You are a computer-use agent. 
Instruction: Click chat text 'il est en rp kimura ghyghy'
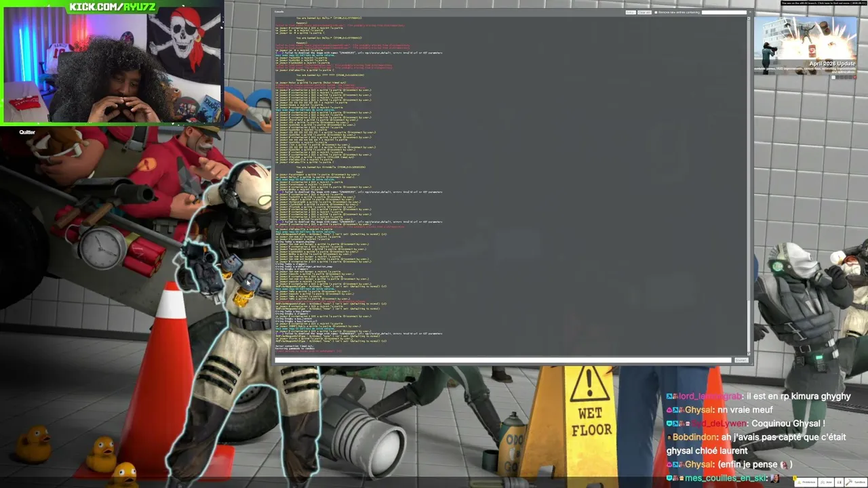798,396
